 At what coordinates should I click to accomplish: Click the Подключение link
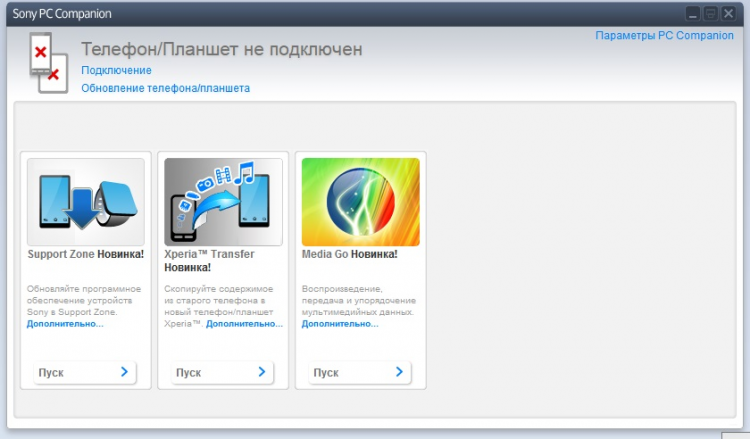tap(116, 70)
